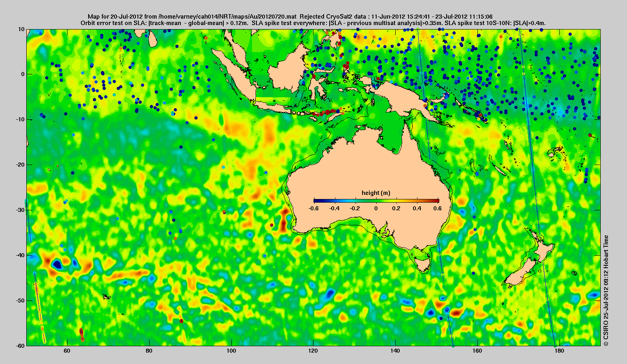Click the x-axis tick label '140'
This screenshot has width=627, height=364.
(x=395, y=351)
